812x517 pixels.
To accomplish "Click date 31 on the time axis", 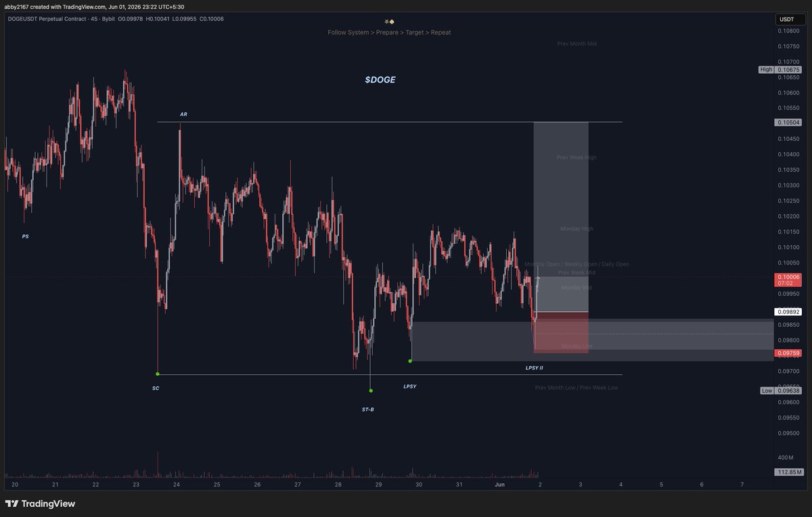I will pos(459,485).
